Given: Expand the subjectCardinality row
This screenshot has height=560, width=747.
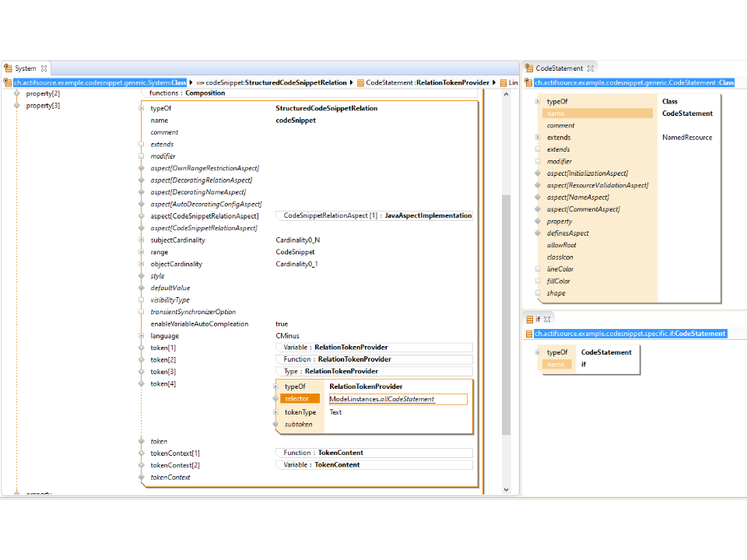Looking at the screenshot, I should pyautogui.click(x=141, y=240).
